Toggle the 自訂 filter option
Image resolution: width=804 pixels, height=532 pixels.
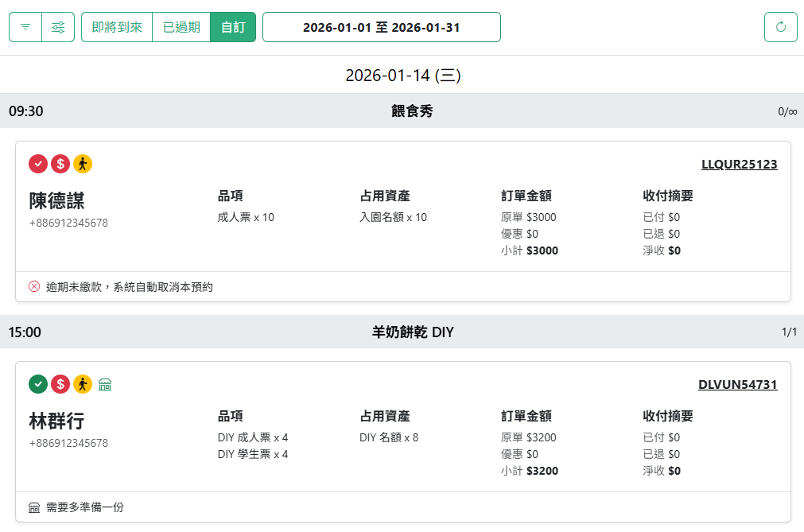pos(232,26)
